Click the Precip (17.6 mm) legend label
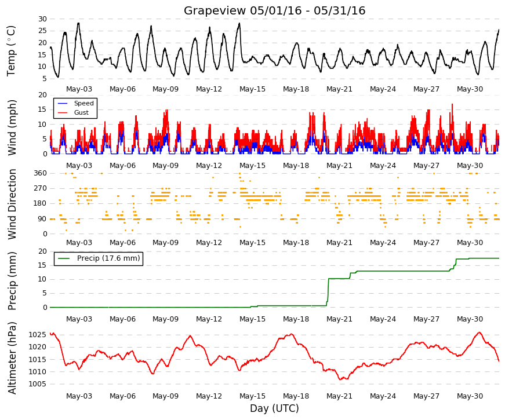The width and height of the screenshot is (505, 420). (x=108, y=258)
